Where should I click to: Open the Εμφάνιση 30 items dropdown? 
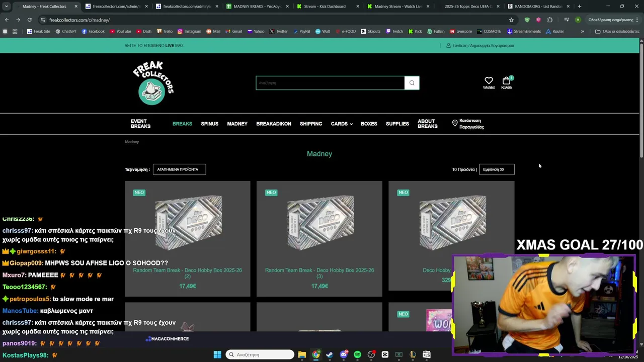click(497, 169)
